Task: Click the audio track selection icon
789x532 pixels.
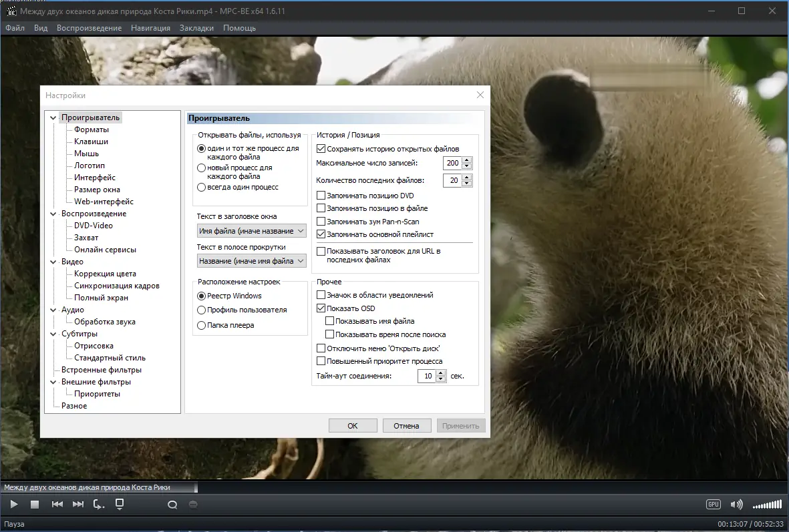Action: pyautogui.click(x=172, y=505)
